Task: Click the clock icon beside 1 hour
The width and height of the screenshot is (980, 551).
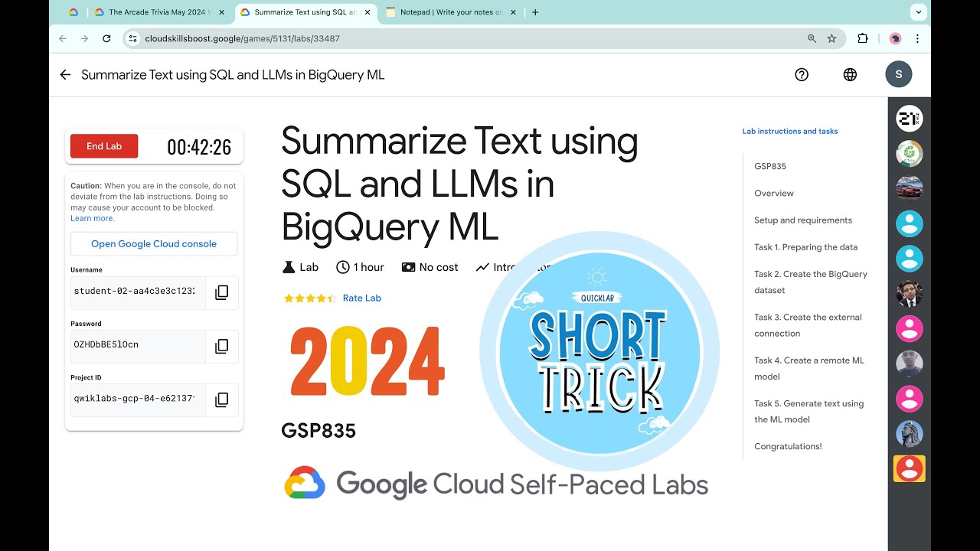Action: pos(343,267)
